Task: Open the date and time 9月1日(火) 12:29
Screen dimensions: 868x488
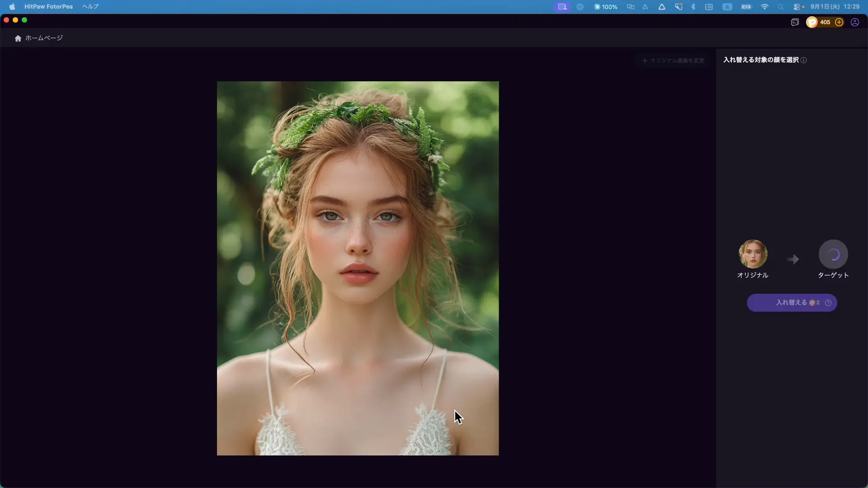Action: (x=835, y=7)
